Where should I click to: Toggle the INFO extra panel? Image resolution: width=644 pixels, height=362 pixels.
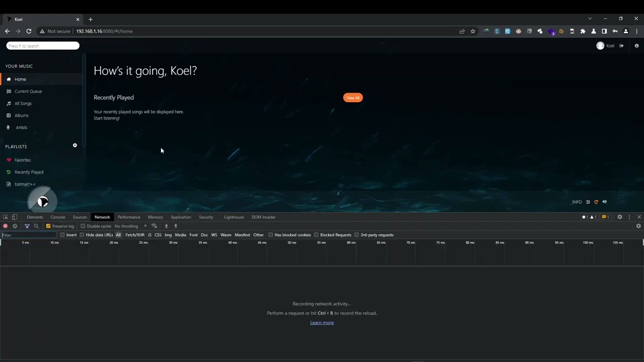tap(577, 202)
